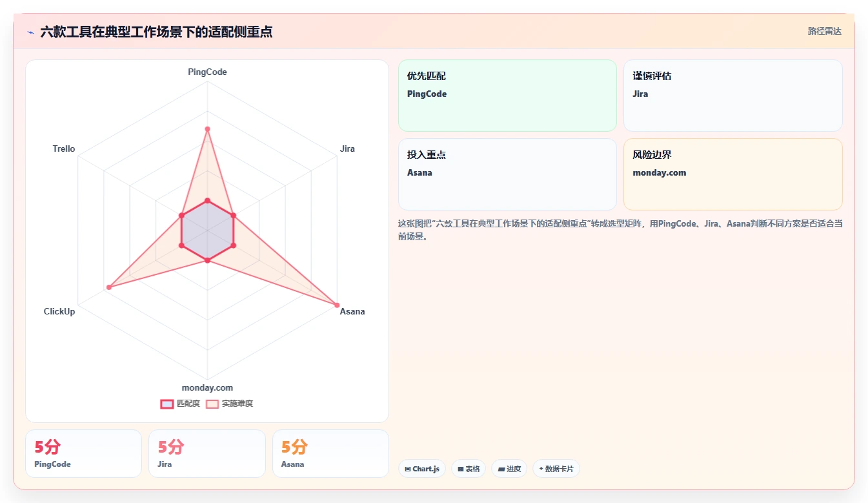Click the 进度 tag chip
Image resolution: width=868 pixels, height=503 pixels.
pyautogui.click(x=509, y=469)
